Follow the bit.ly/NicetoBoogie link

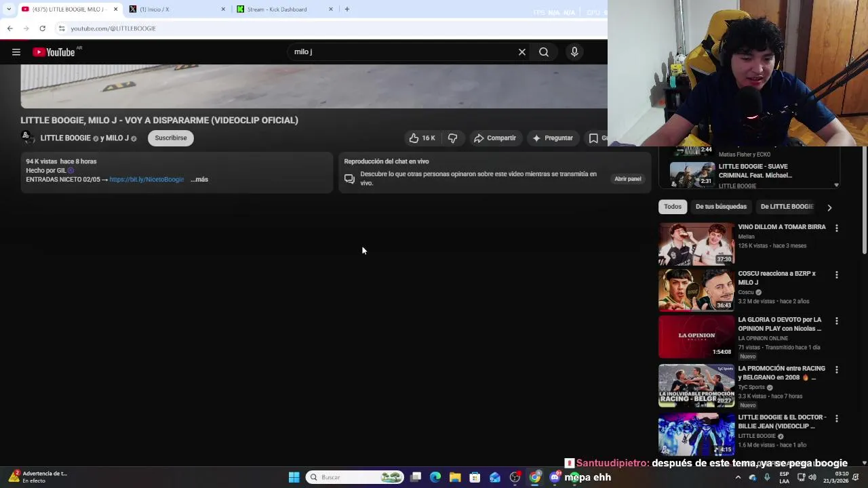[x=146, y=180]
